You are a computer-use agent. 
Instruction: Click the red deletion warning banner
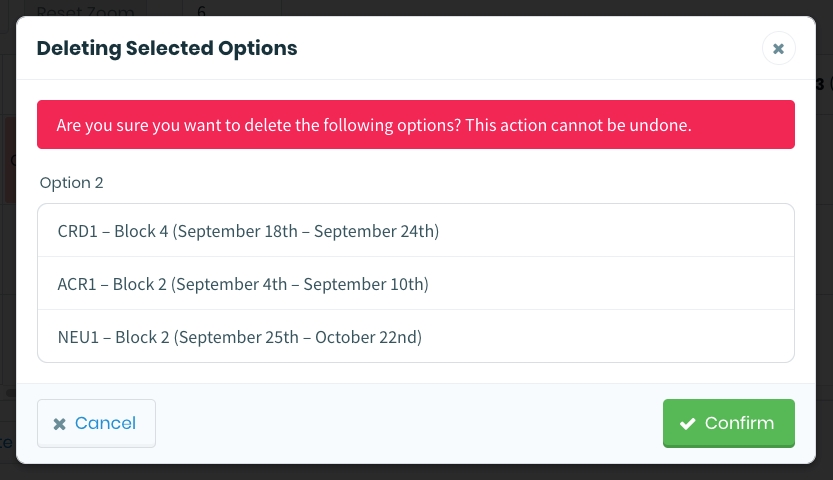415,125
